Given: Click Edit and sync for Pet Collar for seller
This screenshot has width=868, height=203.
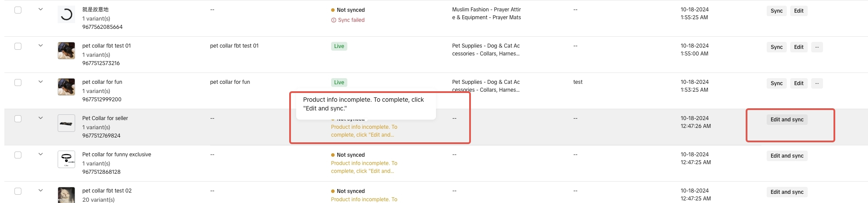Looking at the screenshot, I should click(x=787, y=120).
